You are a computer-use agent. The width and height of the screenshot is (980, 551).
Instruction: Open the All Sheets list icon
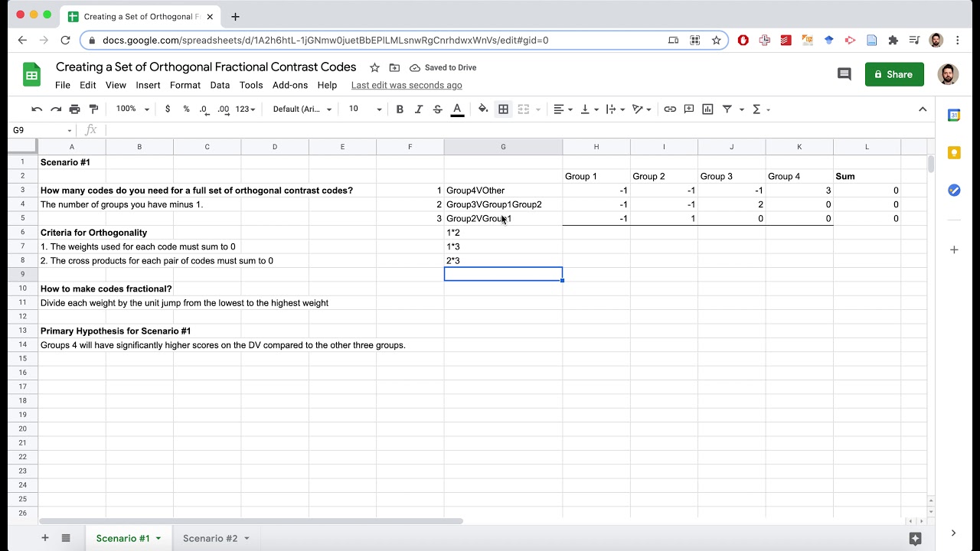pos(66,538)
